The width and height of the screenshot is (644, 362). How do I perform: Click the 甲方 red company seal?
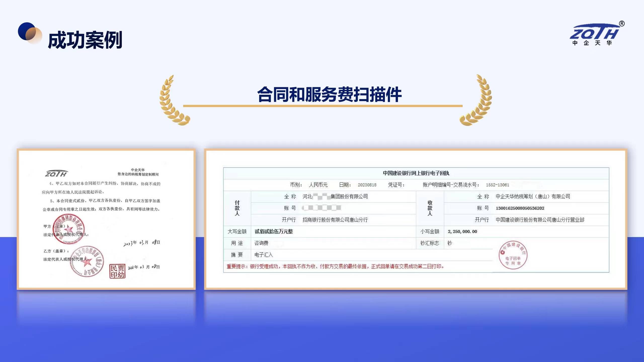[x=69, y=229]
